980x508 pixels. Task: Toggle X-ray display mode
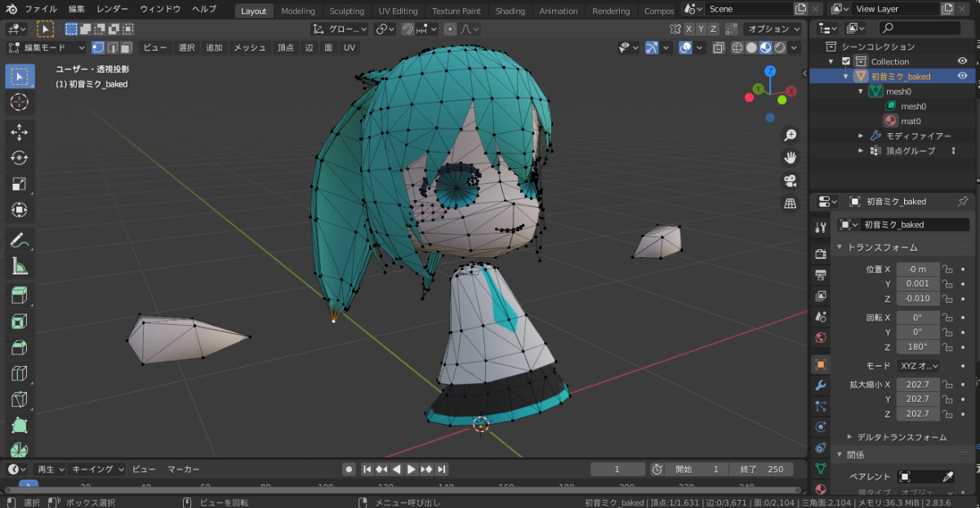point(718,47)
